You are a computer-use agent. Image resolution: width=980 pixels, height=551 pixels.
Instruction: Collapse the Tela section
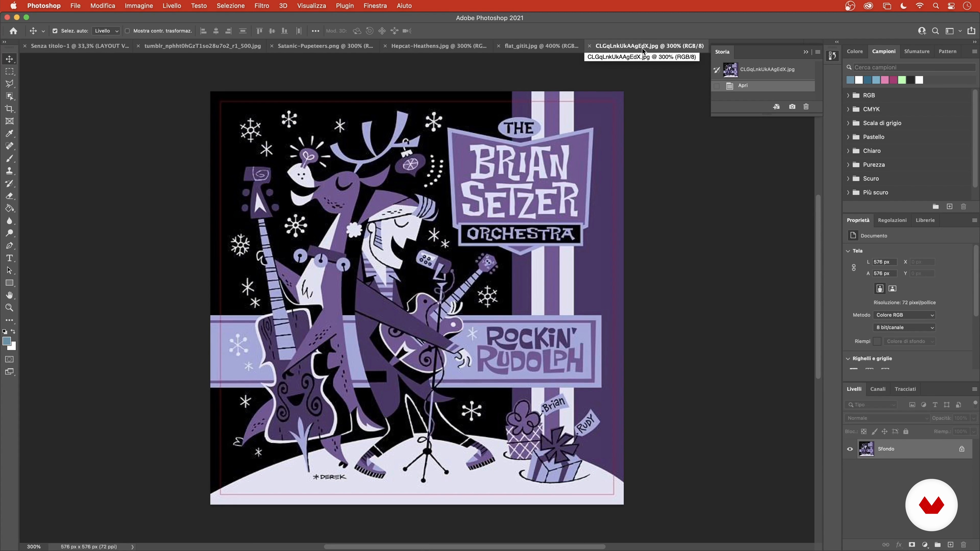pyautogui.click(x=848, y=251)
